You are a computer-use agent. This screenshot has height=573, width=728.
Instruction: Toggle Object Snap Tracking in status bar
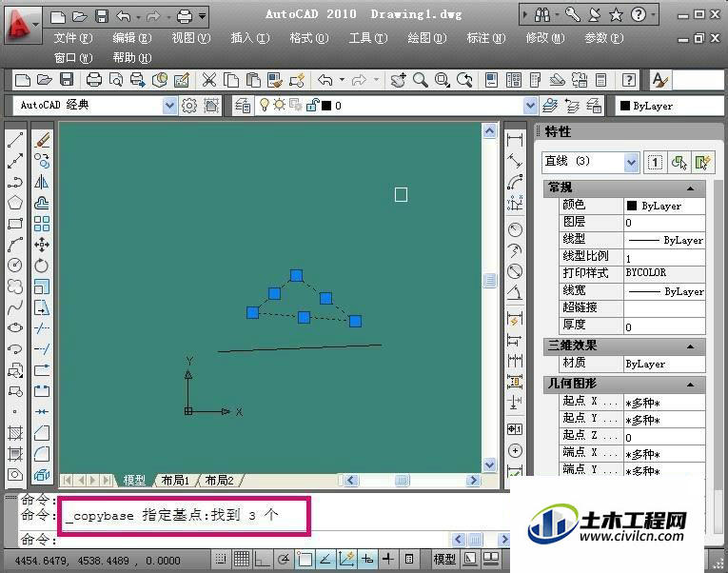(x=325, y=560)
